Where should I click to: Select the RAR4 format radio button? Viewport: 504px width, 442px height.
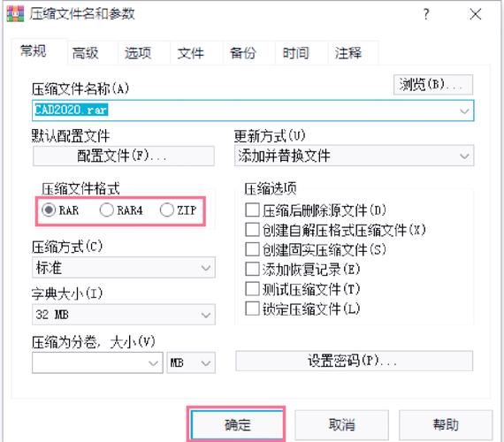[106, 210]
